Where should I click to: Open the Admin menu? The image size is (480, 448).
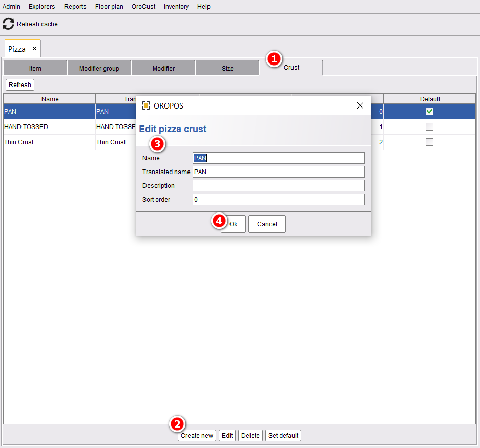coord(11,7)
